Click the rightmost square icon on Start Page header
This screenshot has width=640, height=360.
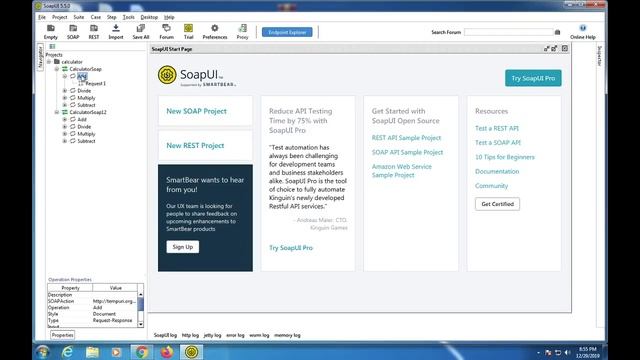565,49
